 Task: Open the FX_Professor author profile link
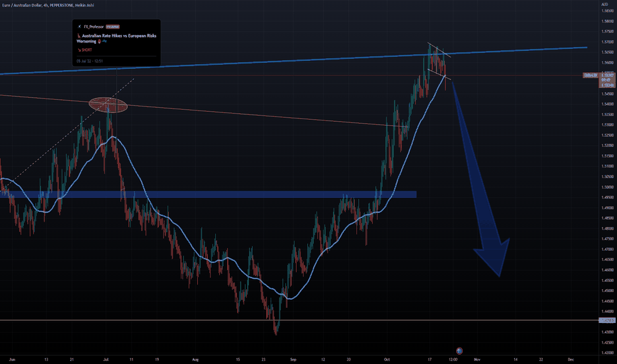coord(93,26)
